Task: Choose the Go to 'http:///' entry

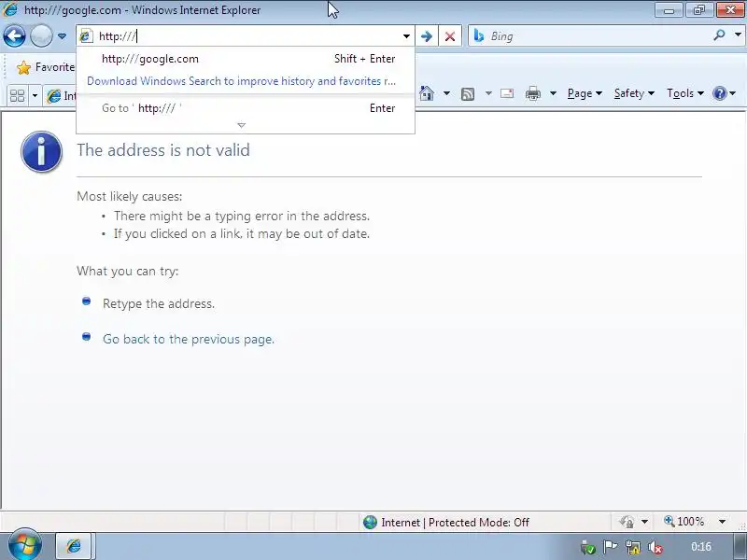Action: pos(246,108)
